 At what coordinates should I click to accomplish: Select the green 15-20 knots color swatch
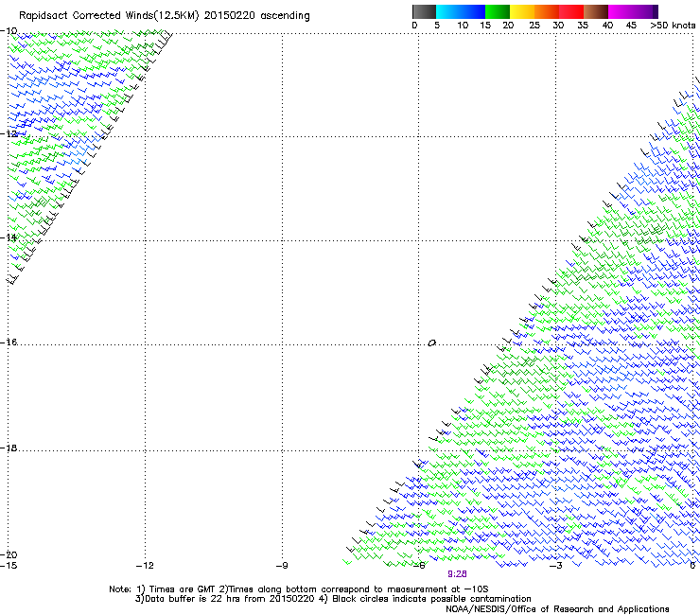(x=498, y=11)
